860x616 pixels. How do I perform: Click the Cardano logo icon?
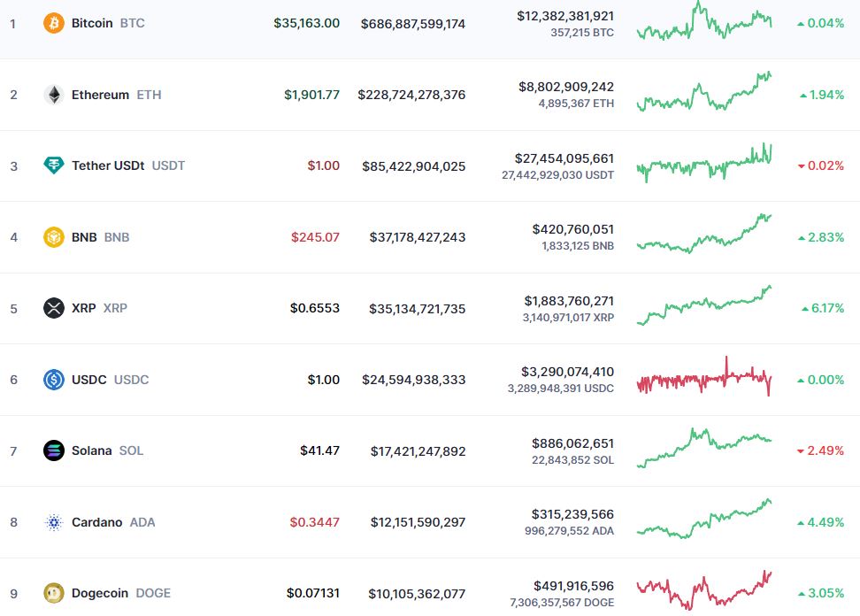(x=54, y=521)
